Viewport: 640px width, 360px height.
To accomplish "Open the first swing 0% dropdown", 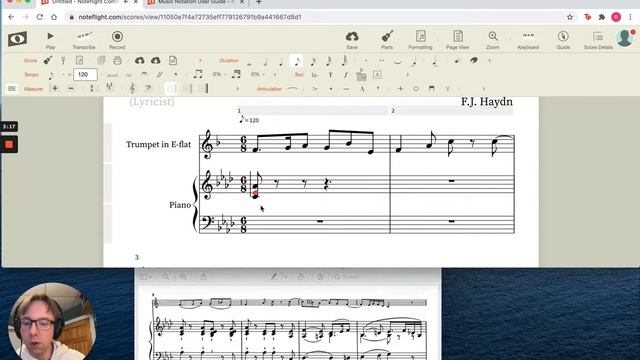I will pos(219,74).
